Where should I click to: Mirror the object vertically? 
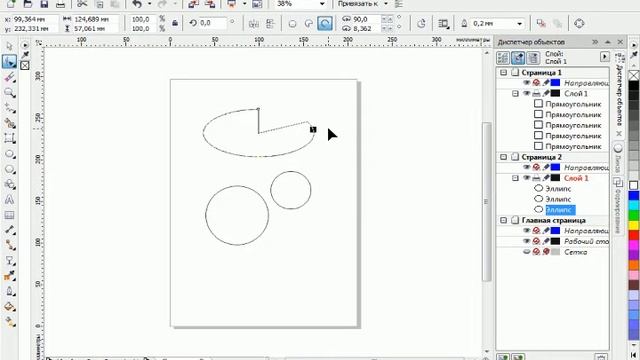pos(270,24)
